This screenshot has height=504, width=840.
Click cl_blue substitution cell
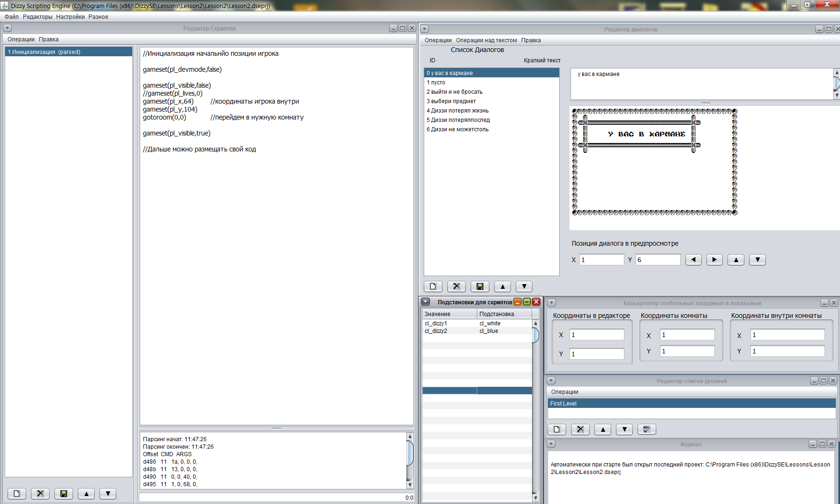point(504,331)
